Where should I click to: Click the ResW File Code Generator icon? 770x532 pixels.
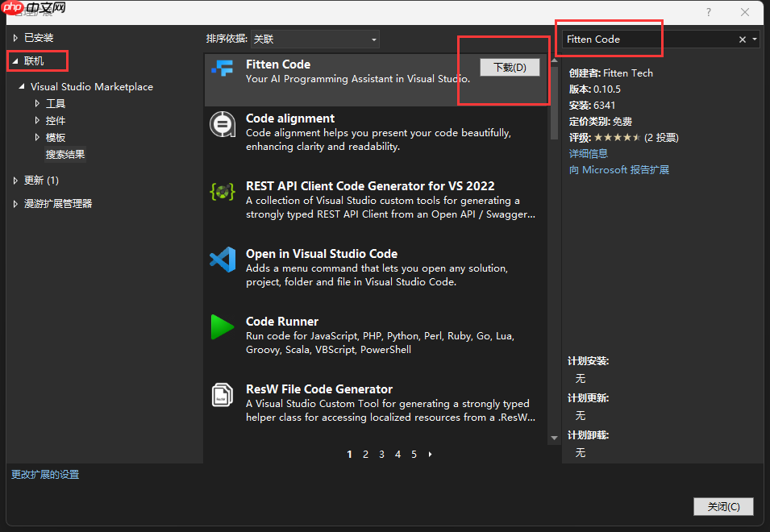coord(223,395)
